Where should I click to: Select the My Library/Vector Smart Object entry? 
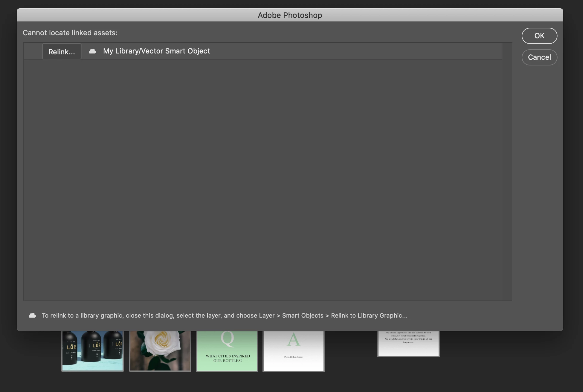156,51
